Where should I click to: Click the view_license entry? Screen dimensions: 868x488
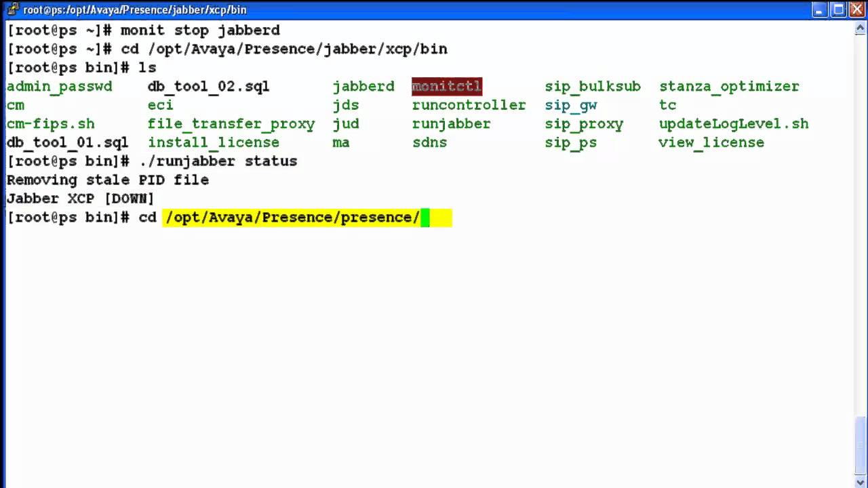pyautogui.click(x=711, y=142)
